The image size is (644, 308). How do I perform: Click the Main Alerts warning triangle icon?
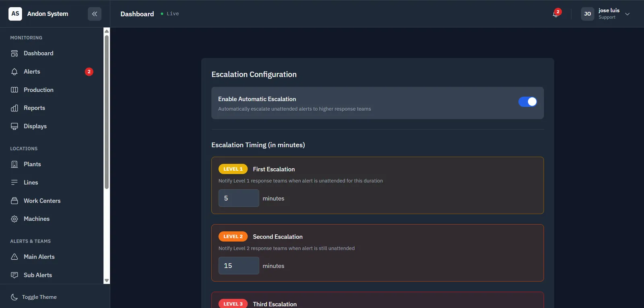(14, 257)
